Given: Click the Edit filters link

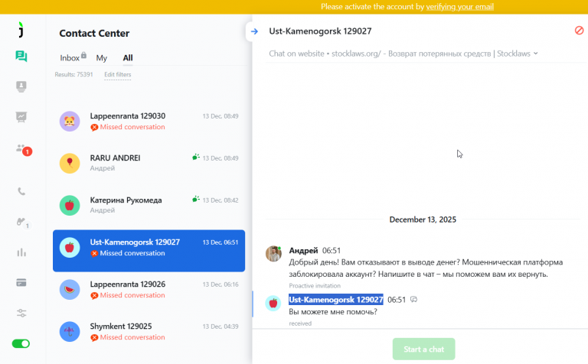Looking at the screenshot, I should click(x=117, y=74).
